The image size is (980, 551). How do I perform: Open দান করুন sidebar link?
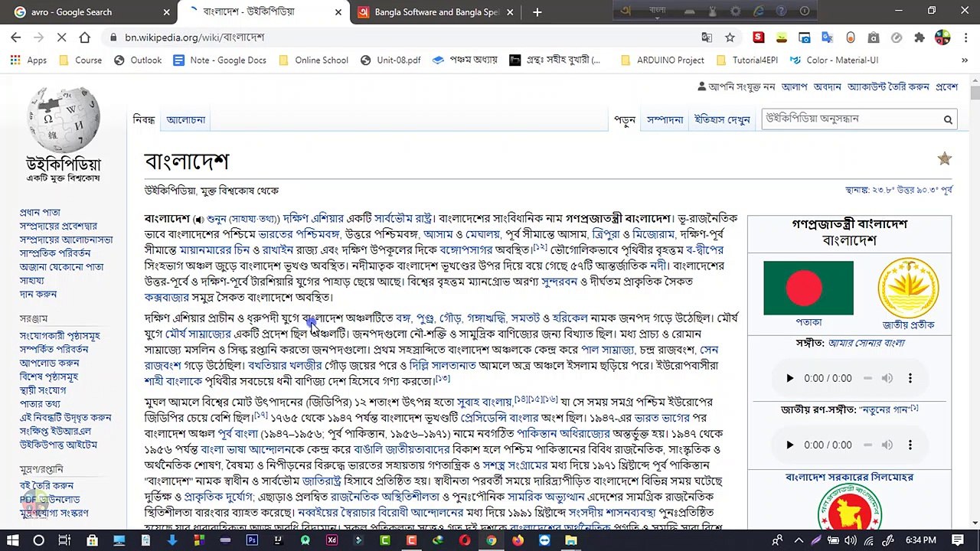pos(38,294)
